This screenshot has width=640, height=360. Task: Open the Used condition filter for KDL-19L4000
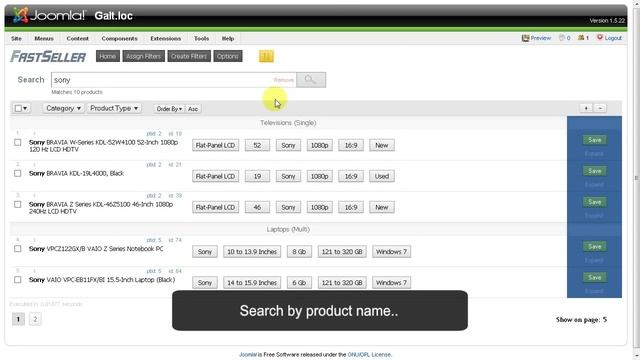click(x=382, y=176)
